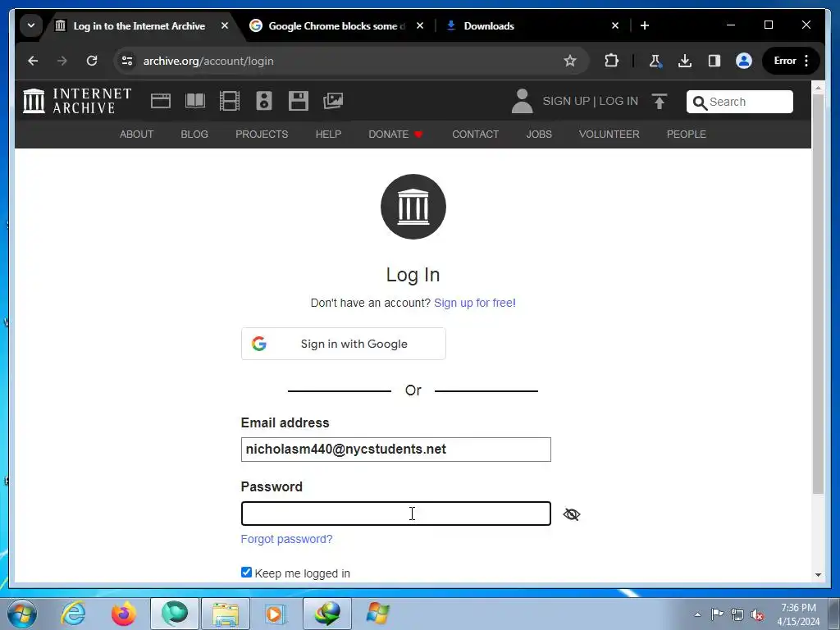Click Sign in with Google button

coord(344,344)
